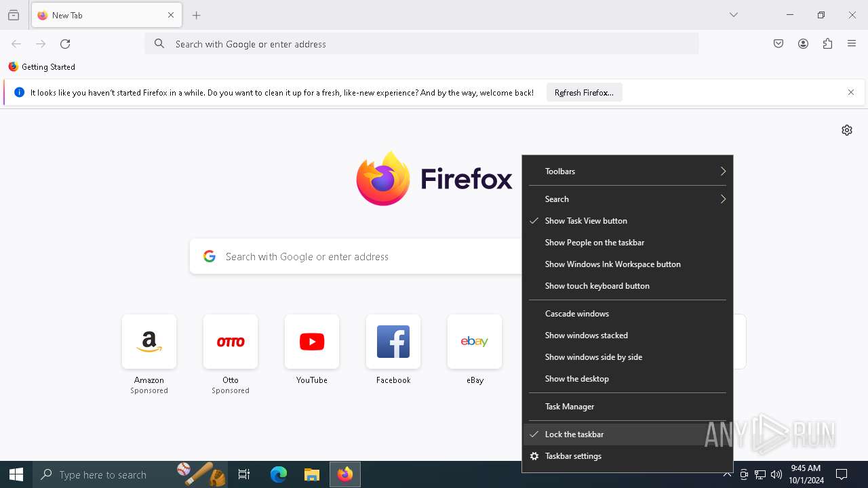This screenshot has height=488, width=868.
Task: Select Show the desktop
Action: [x=627, y=379]
